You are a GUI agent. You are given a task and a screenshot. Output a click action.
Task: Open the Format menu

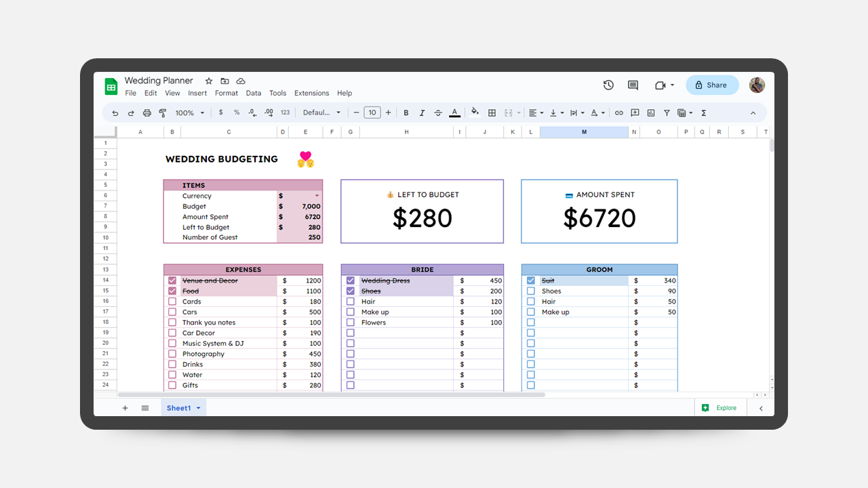pyautogui.click(x=226, y=94)
